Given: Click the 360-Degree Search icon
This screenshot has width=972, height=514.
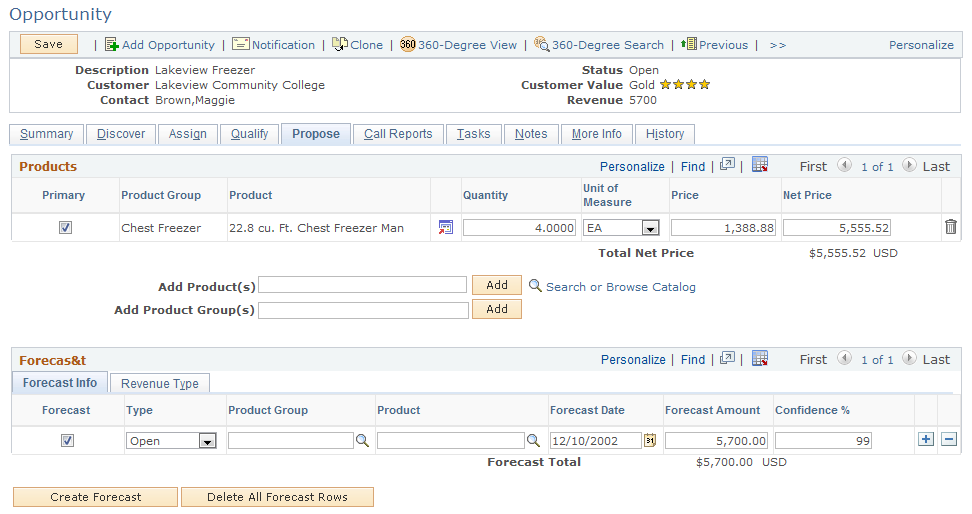Looking at the screenshot, I should (542, 44).
